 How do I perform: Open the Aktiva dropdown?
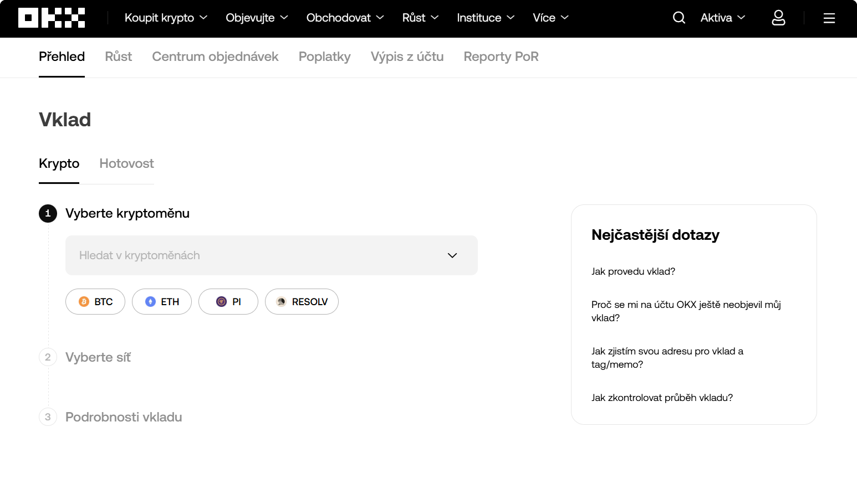point(722,18)
